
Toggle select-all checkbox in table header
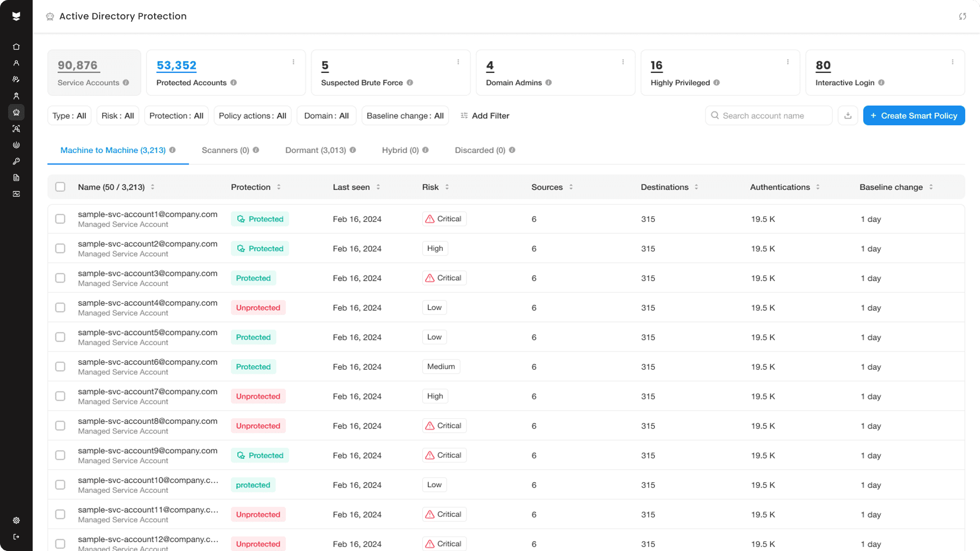(60, 187)
